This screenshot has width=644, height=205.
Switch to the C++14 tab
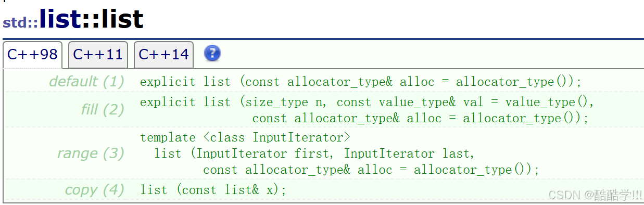tap(163, 55)
